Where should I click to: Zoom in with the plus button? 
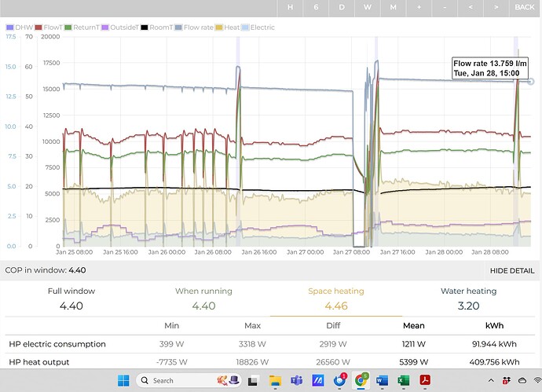tap(419, 8)
